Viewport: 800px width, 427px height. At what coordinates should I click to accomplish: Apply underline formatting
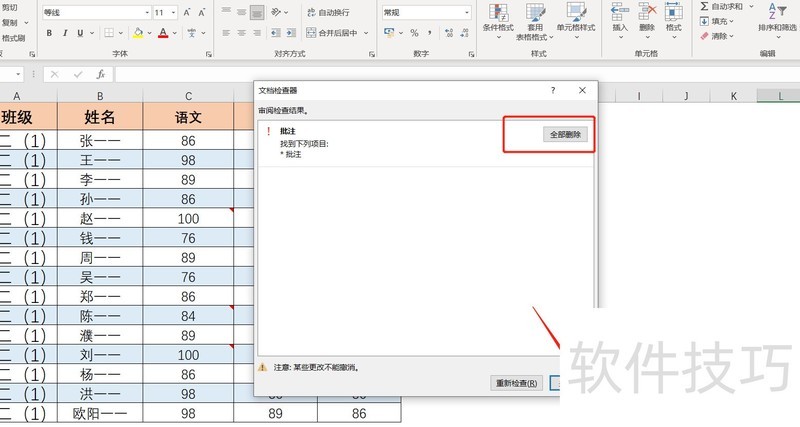pyautogui.click(x=80, y=33)
